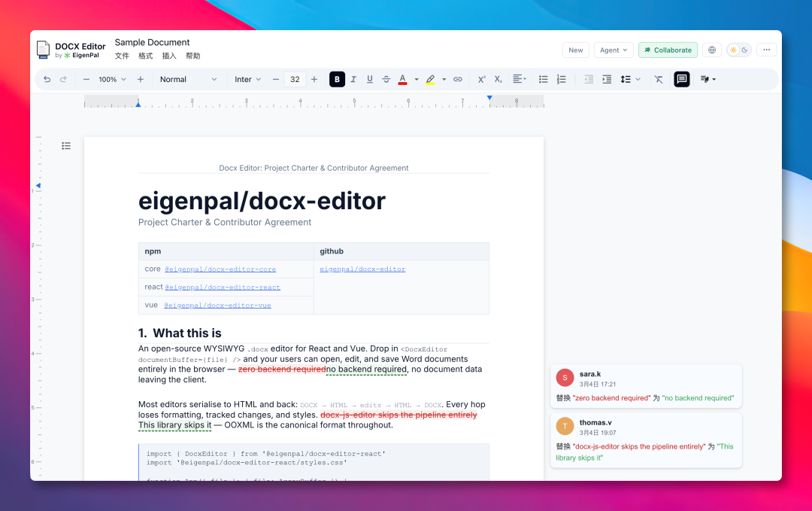Click the Sample Document title
This screenshot has height=511, width=812.
click(x=152, y=42)
